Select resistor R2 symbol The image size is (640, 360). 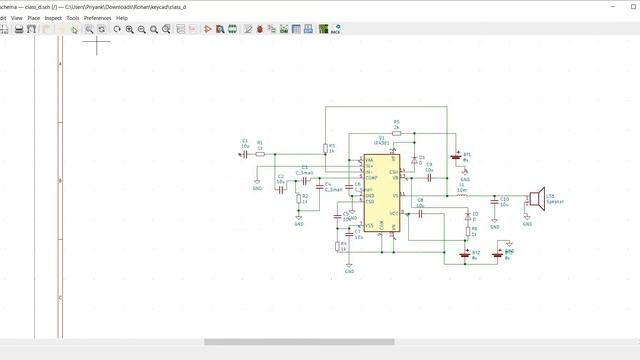299,199
